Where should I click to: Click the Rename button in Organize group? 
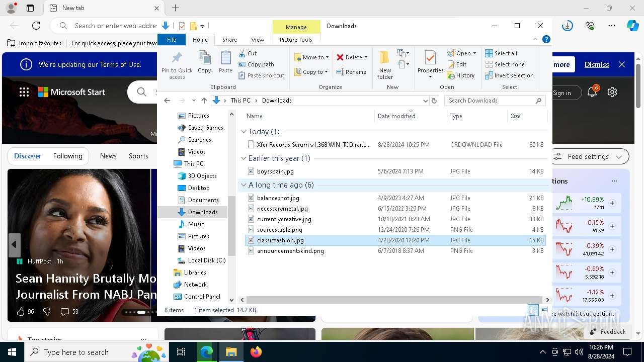[x=351, y=72]
